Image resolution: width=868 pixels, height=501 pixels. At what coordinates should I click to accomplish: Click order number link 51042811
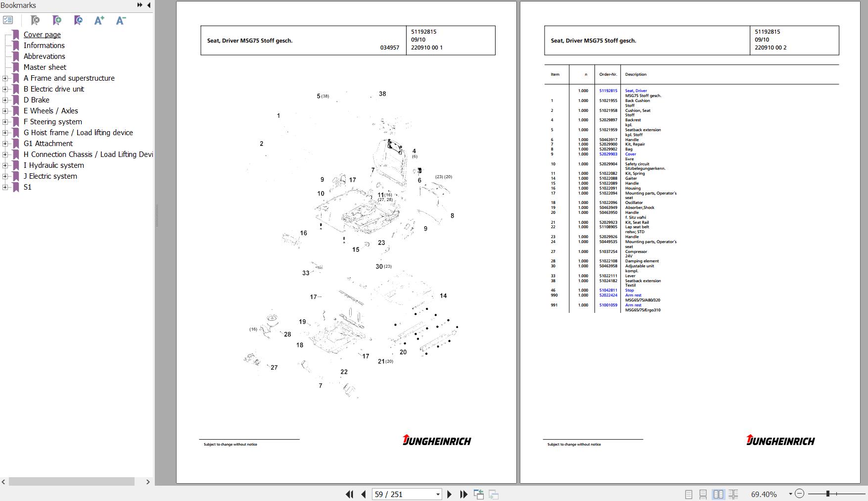(x=608, y=290)
